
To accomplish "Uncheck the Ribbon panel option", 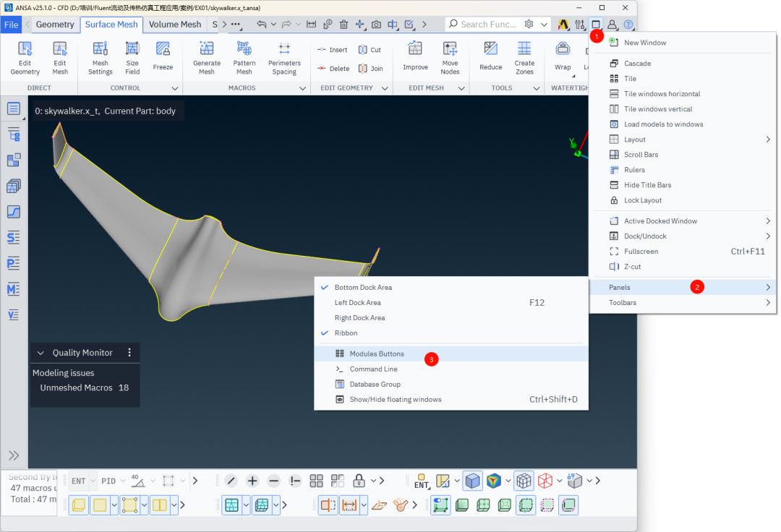I will click(346, 333).
